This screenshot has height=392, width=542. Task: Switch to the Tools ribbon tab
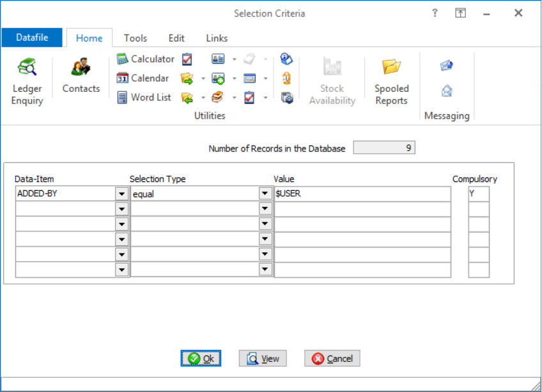[x=135, y=38]
